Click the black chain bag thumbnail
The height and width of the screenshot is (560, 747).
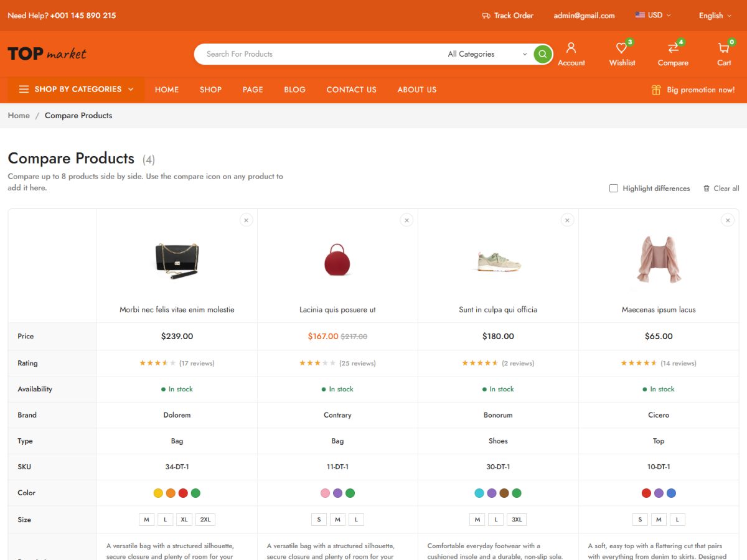[x=177, y=260]
